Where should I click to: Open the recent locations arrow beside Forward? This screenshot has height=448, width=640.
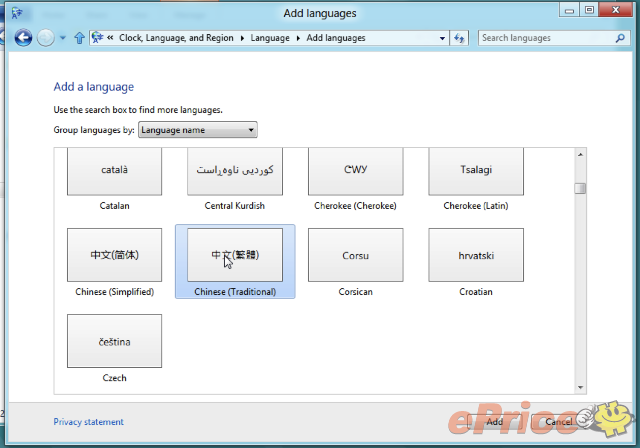point(63,38)
